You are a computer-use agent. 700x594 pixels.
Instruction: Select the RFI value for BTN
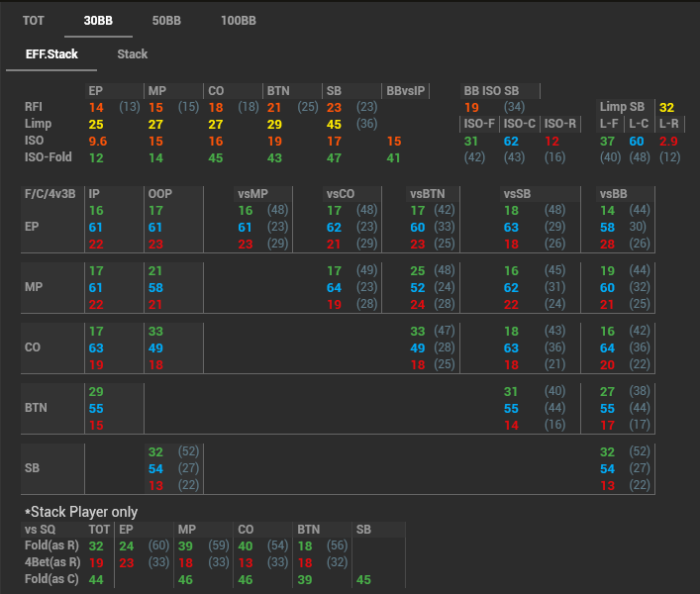click(275, 107)
